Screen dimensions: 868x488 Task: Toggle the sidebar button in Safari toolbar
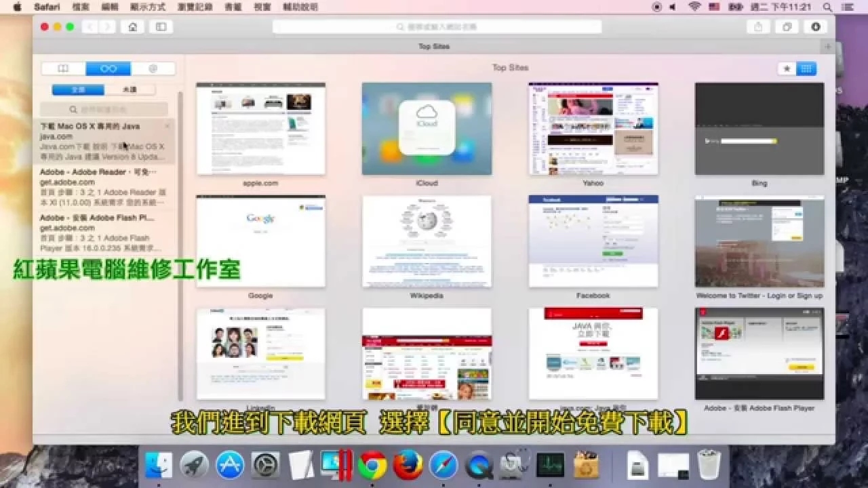(161, 26)
